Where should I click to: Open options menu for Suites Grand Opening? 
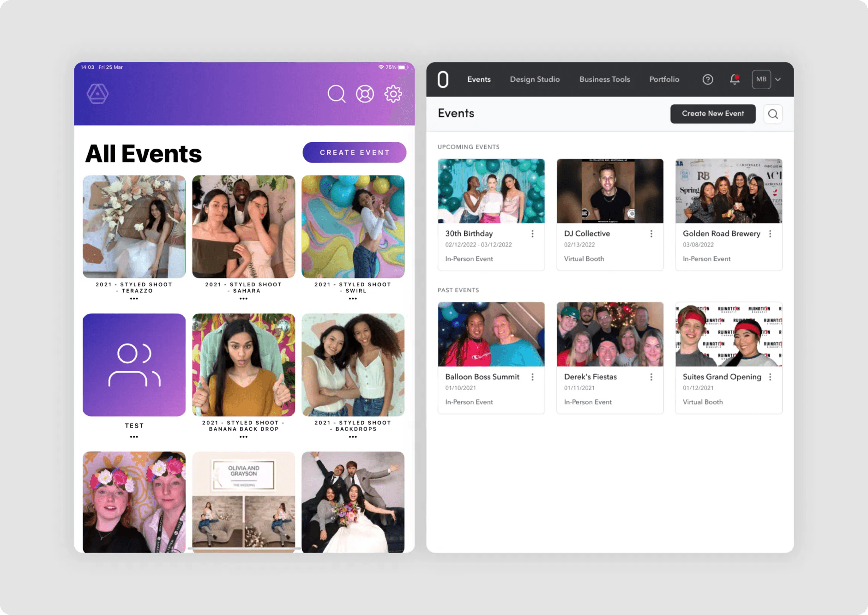click(770, 377)
